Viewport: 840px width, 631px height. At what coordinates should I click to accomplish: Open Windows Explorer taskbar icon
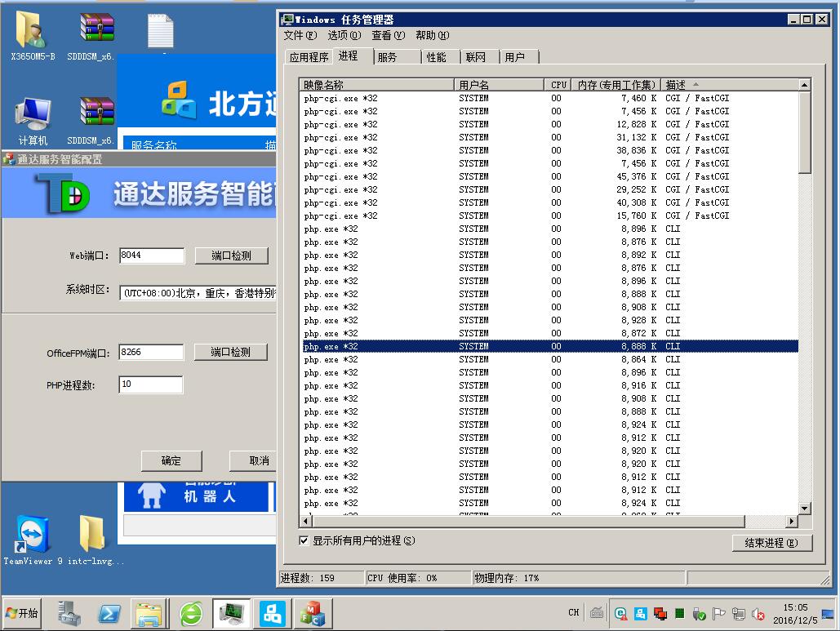click(150, 613)
